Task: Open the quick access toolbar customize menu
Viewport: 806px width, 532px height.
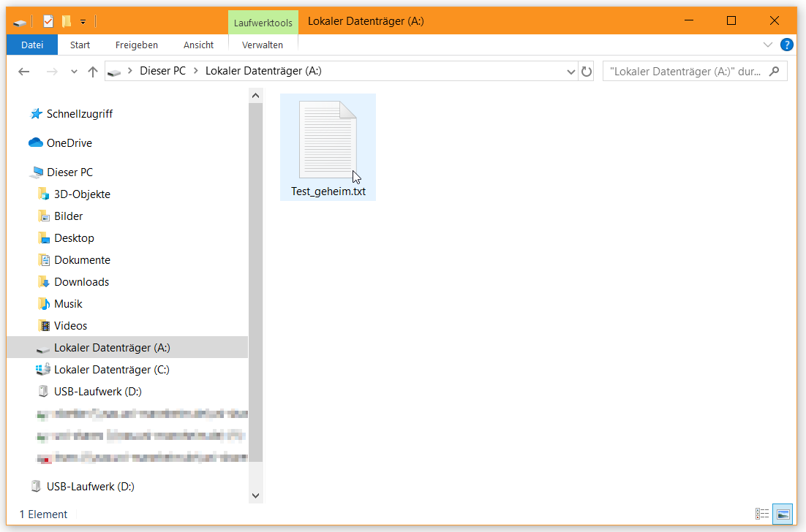Action: (x=83, y=21)
